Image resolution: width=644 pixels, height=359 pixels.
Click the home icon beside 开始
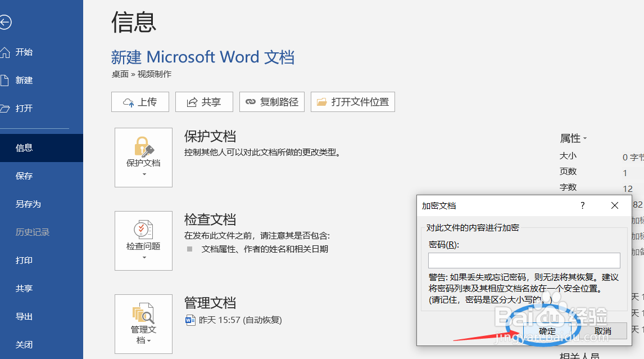(5, 52)
